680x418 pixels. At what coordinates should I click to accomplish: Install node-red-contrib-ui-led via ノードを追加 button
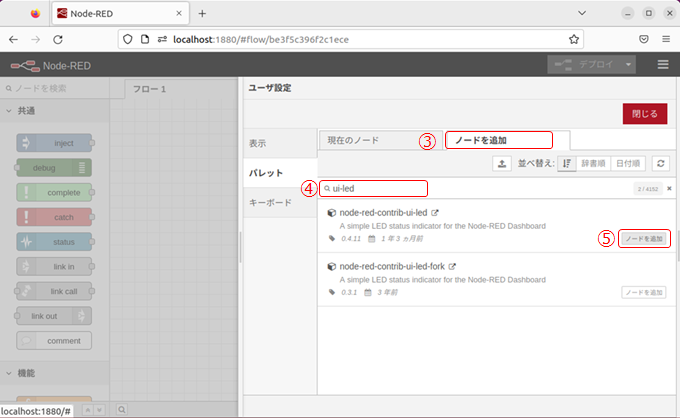coord(643,238)
